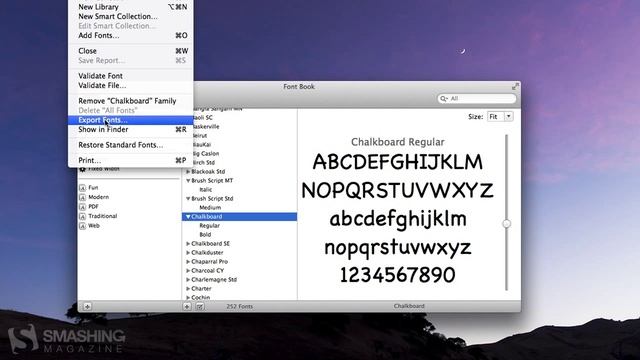Screen dimensions: 640x360
Task: Collapse the Chalkboard font family
Action: tap(188, 217)
